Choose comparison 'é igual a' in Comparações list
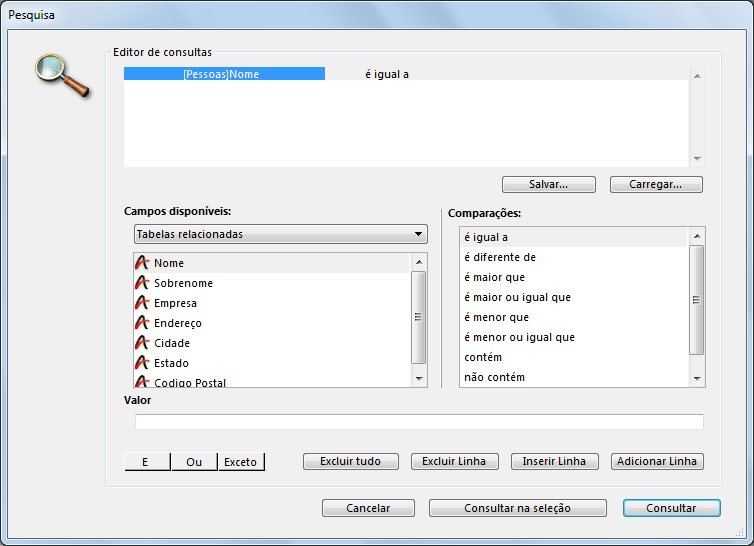The height and width of the screenshot is (546, 754). [574, 237]
